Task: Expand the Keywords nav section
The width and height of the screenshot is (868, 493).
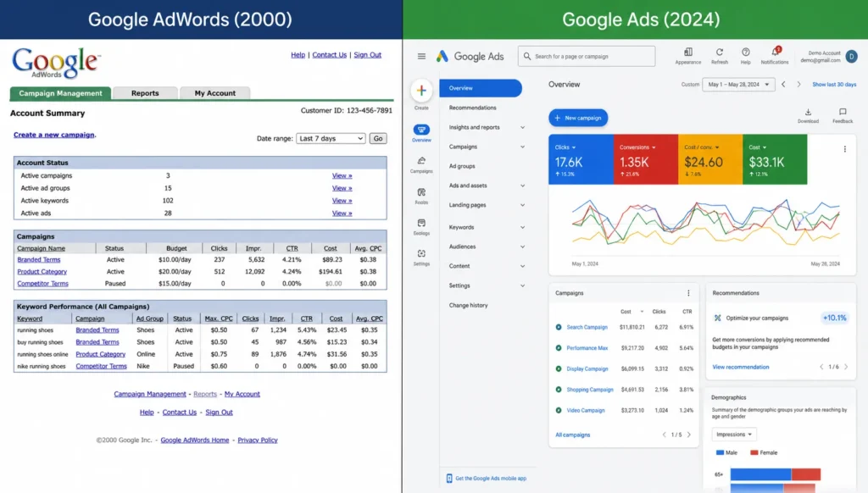Action: click(522, 227)
